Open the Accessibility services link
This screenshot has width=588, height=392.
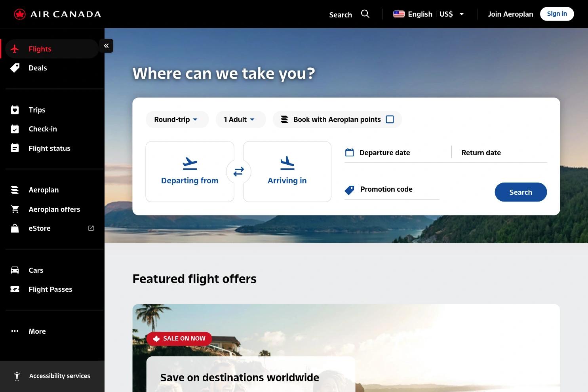52,376
